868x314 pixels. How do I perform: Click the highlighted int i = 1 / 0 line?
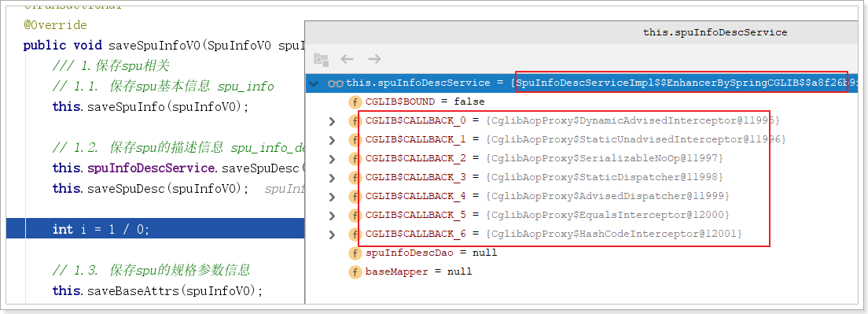point(156,229)
